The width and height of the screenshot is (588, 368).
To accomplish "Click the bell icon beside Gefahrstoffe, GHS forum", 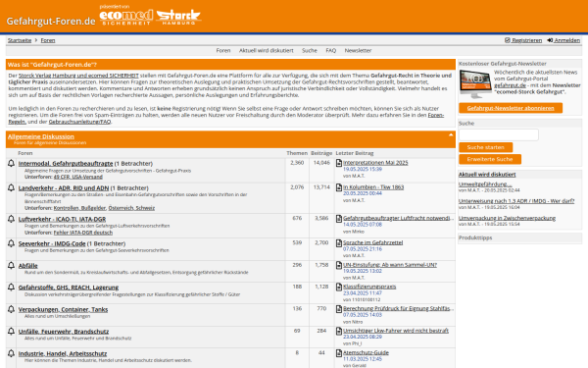I will (11, 287).
